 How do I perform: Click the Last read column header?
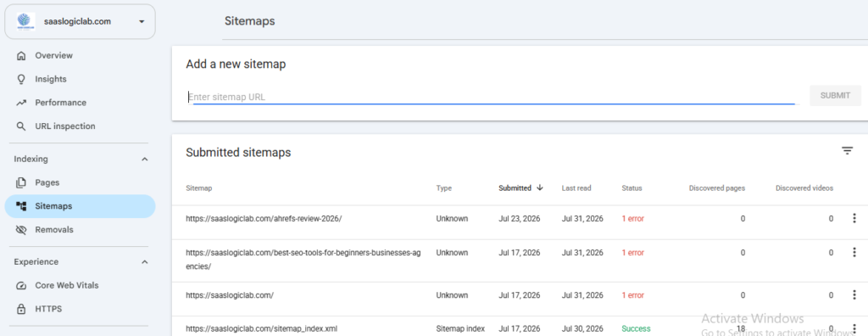coord(576,188)
